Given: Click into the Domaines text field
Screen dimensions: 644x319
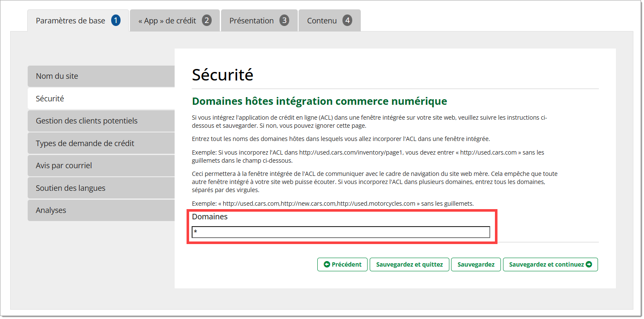Looking at the screenshot, I should 341,232.
